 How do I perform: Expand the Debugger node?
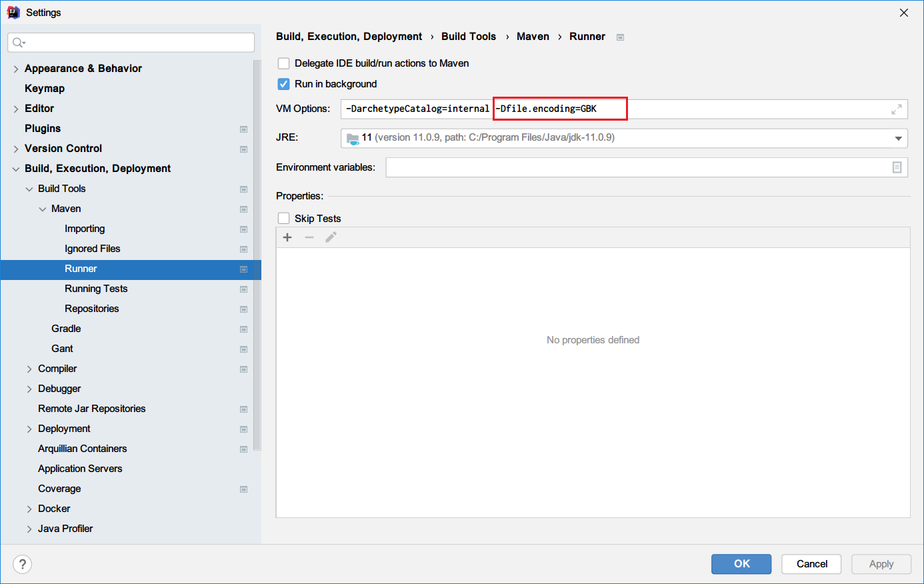point(29,389)
